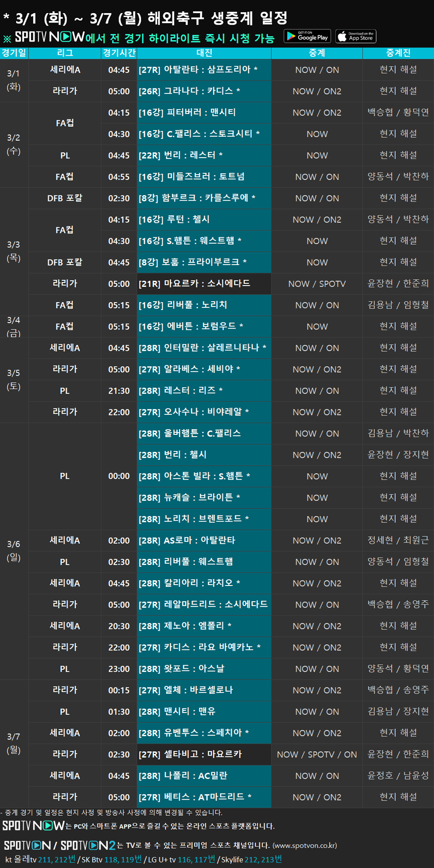Click the SPOTV ON logo in the footer
The height and width of the screenshot is (868, 434).
(x=27, y=845)
